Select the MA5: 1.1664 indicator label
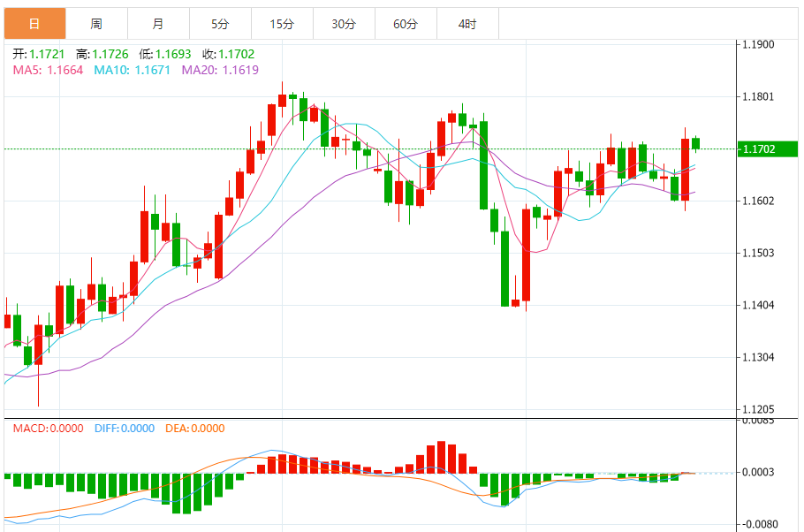Viewport: 804px width, 532px height. [49, 70]
